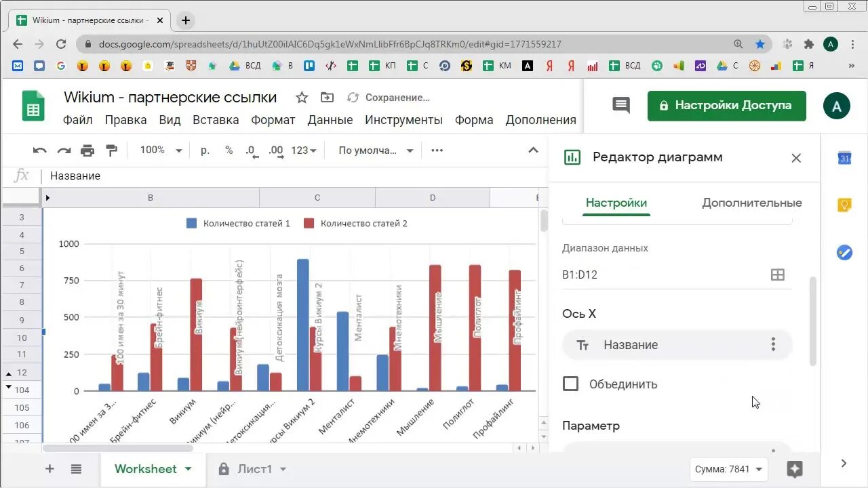This screenshot has width=868, height=488.
Task: Open the Вставка menu
Action: (216, 120)
